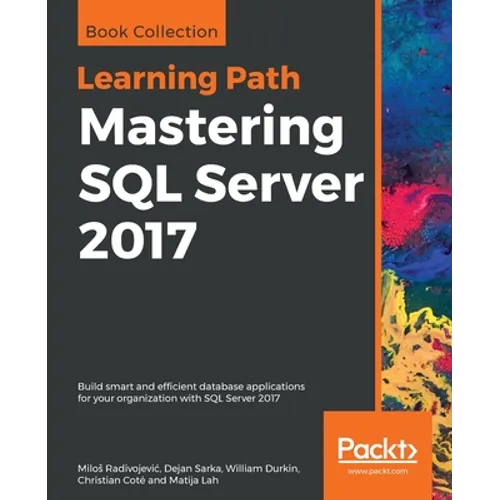This screenshot has height=500, width=500.
Task: Click the word 'Mastering' in the title
Action: (x=211, y=130)
